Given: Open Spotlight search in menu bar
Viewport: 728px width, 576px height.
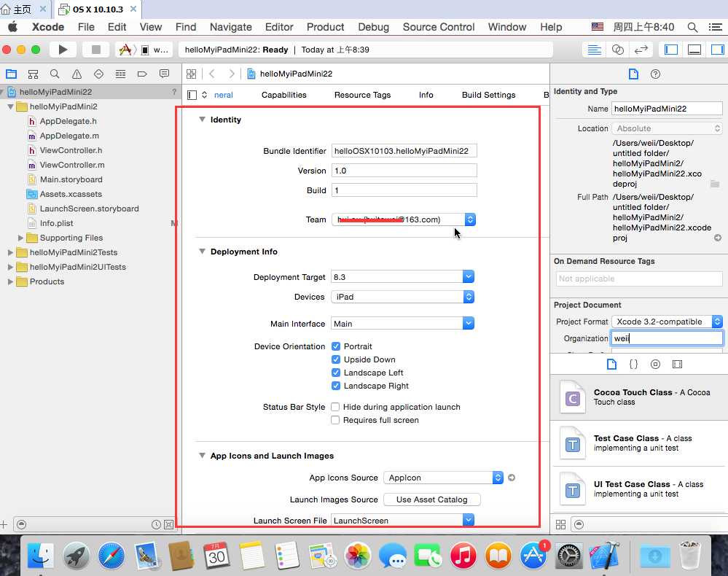Looking at the screenshot, I should (692, 27).
